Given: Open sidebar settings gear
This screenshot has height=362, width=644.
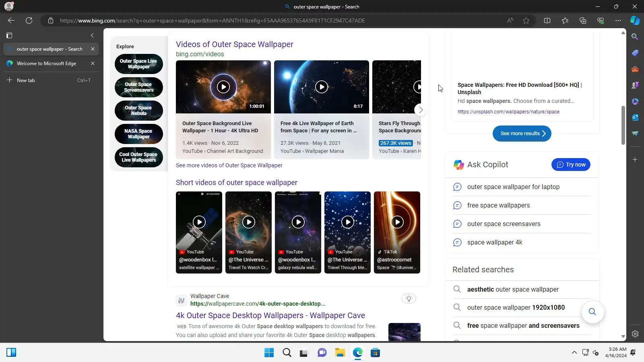Looking at the screenshot, I should pos(635,334).
